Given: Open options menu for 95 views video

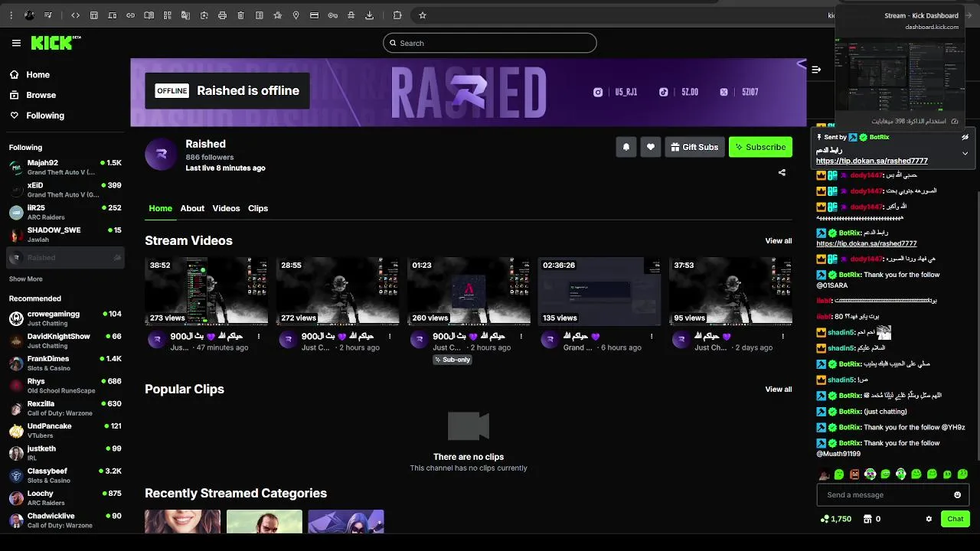Looking at the screenshot, I should 782,336.
